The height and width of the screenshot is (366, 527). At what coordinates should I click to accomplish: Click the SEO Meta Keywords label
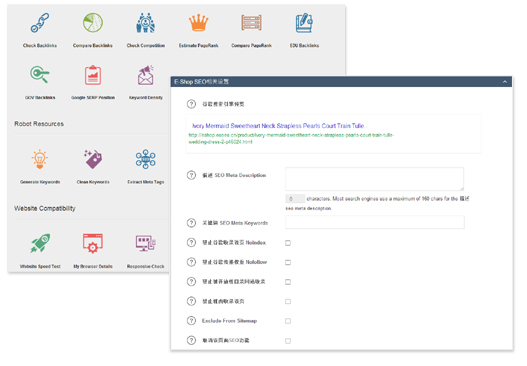click(235, 223)
